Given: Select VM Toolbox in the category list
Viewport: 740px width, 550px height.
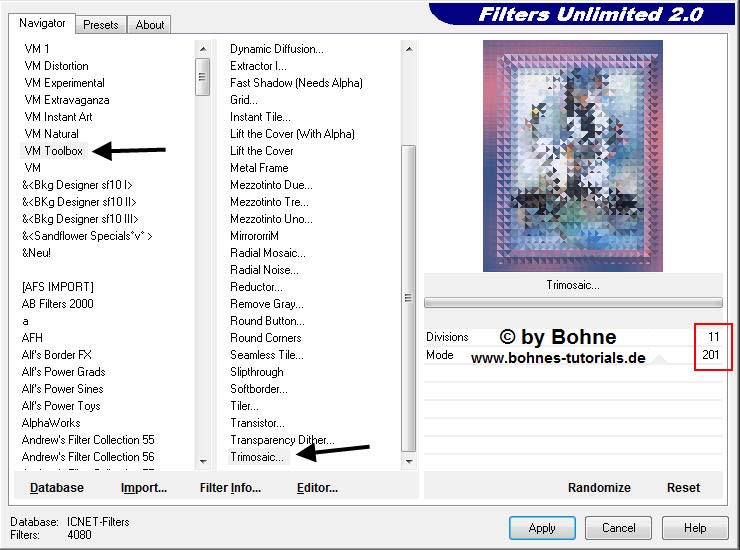Looking at the screenshot, I should coord(54,151).
